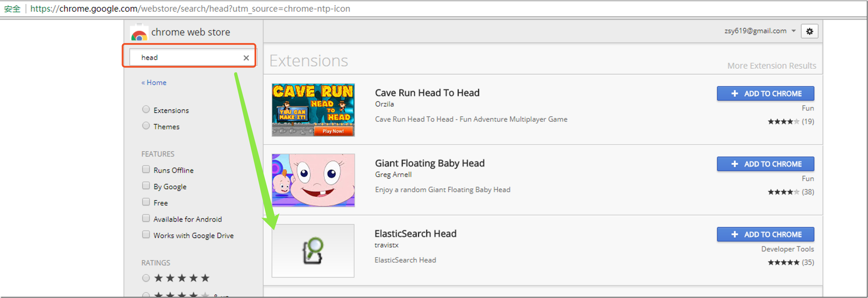Screen dimensions: 868x298
Task: Open the ElasticSearch Head magnifier icon thumbnail
Action: coord(313,251)
